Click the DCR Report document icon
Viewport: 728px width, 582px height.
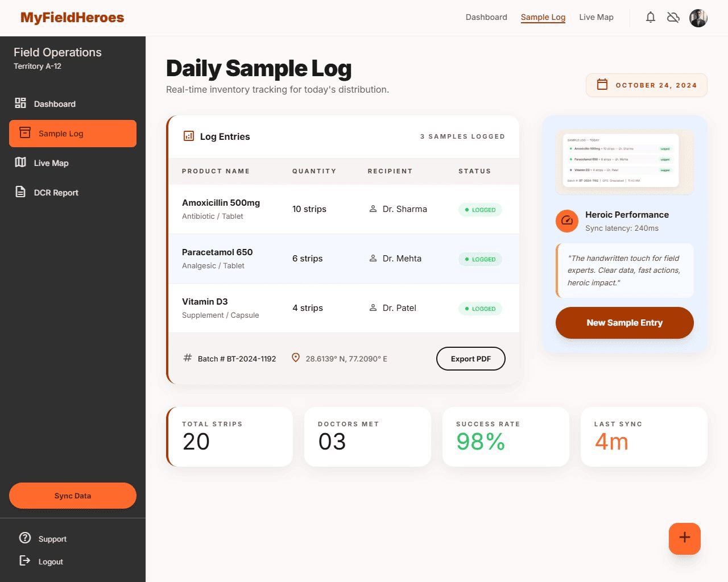[x=20, y=192]
